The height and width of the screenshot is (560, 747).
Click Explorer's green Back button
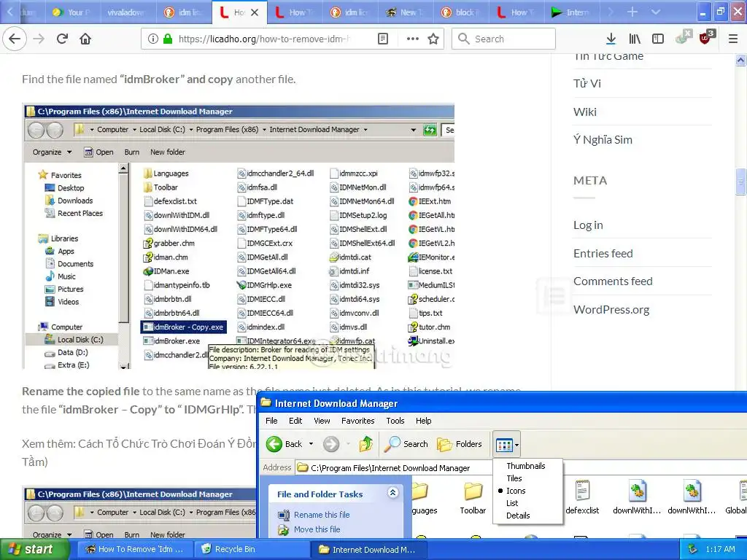pyautogui.click(x=285, y=444)
